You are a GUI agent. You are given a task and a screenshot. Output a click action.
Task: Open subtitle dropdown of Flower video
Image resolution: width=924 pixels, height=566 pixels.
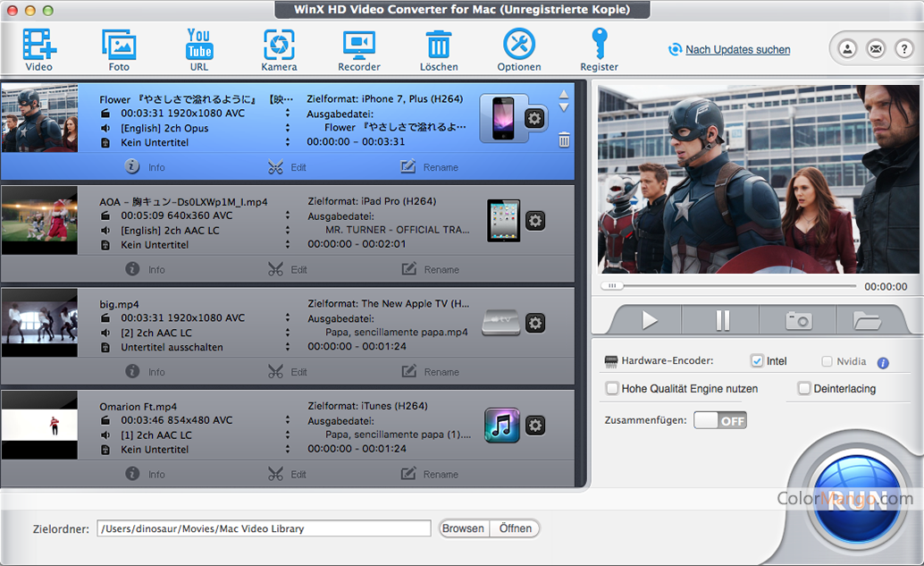coord(288,142)
